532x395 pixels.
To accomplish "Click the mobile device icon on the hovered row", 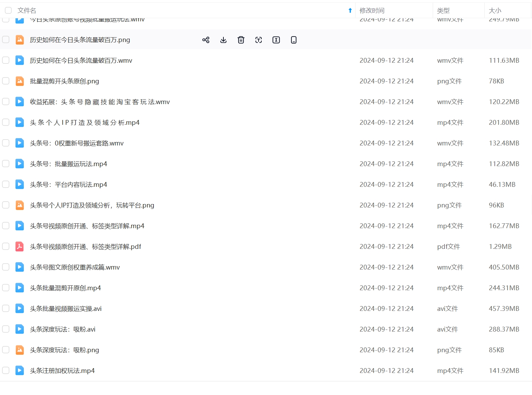I will [x=294, y=40].
